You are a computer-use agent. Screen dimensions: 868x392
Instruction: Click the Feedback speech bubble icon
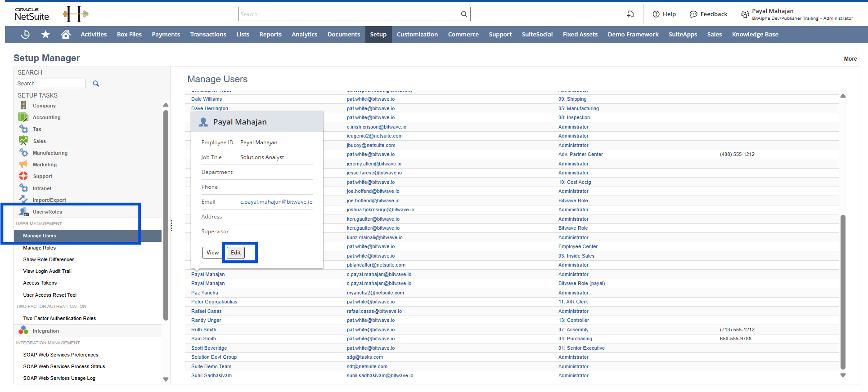coord(693,14)
